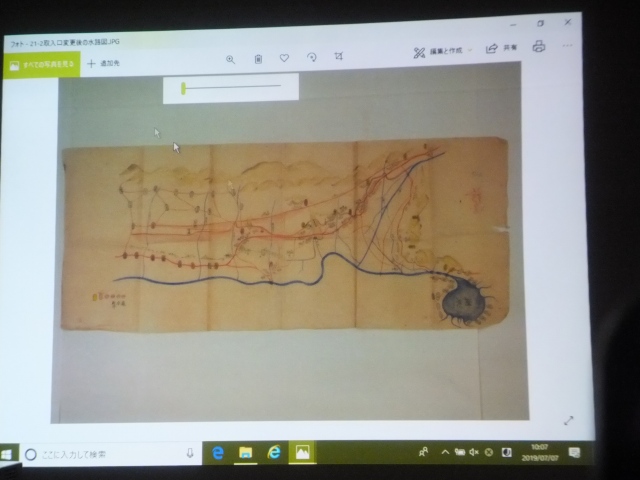Open the three-dot more options menu
The height and width of the screenshot is (480, 640).
pyautogui.click(x=567, y=45)
